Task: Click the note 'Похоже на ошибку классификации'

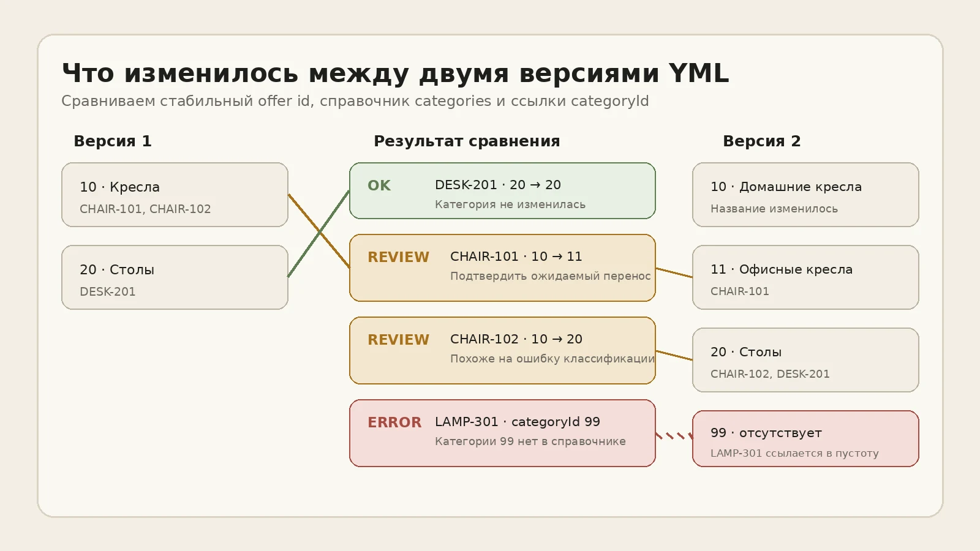Action: click(x=552, y=359)
